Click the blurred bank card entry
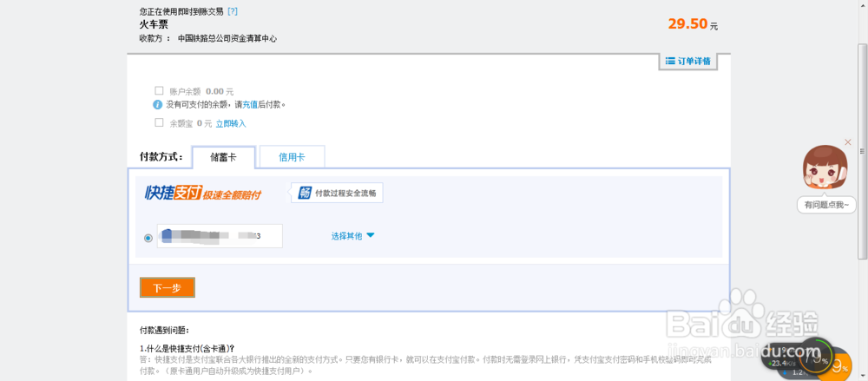 (x=220, y=236)
